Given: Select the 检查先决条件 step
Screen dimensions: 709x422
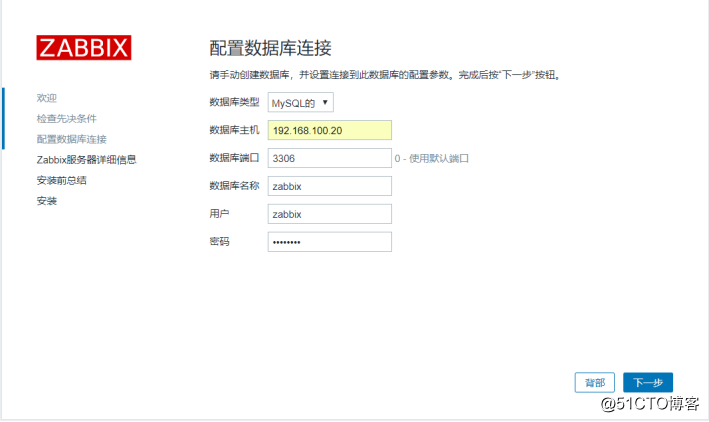Looking at the screenshot, I should [x=66, y=119].
